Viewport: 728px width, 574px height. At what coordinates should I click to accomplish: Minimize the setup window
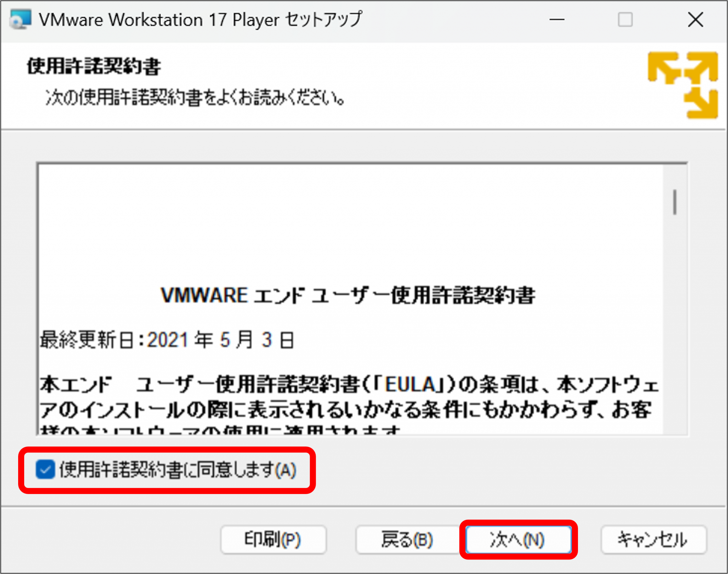(557, 20)
